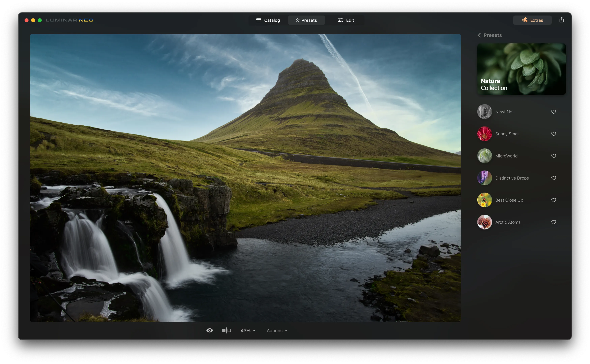Viewport: 590px width, 364px height.
Task: Expand the Actions dropdown menu
Action: click(x=277, y=331)
